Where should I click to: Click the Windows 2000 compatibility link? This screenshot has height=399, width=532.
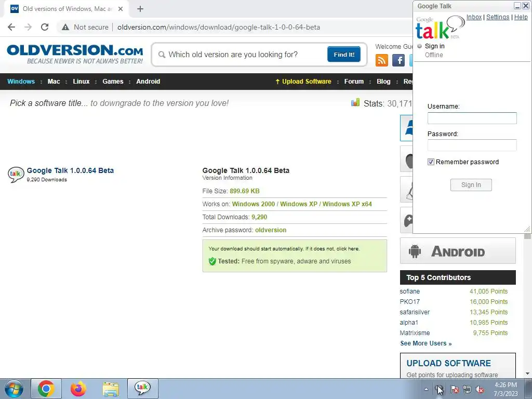click(254, 204)
